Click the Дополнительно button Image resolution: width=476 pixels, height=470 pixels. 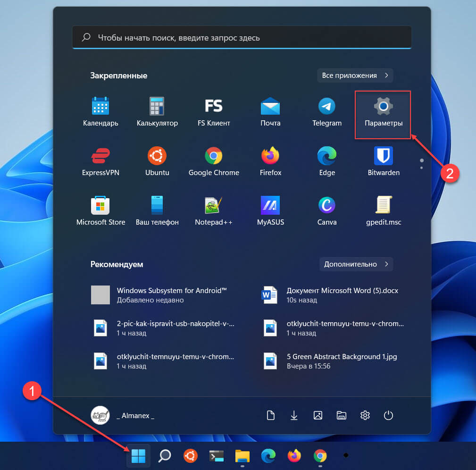pyautogui.click(x=356, y=264)
